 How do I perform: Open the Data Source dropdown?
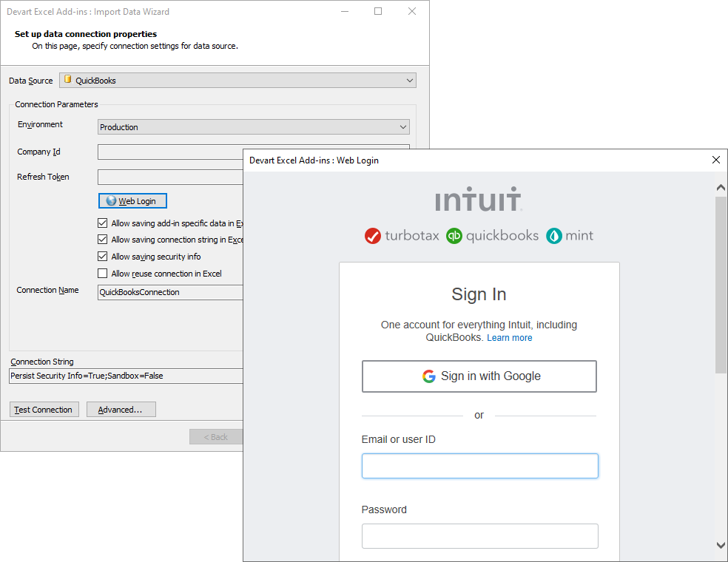[x=237, y=81]
